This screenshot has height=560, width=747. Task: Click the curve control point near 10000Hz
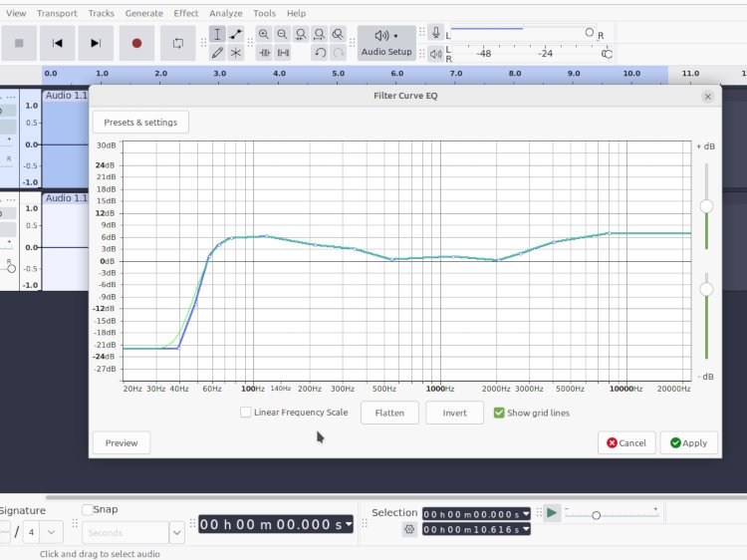click(x=610, y=233)
